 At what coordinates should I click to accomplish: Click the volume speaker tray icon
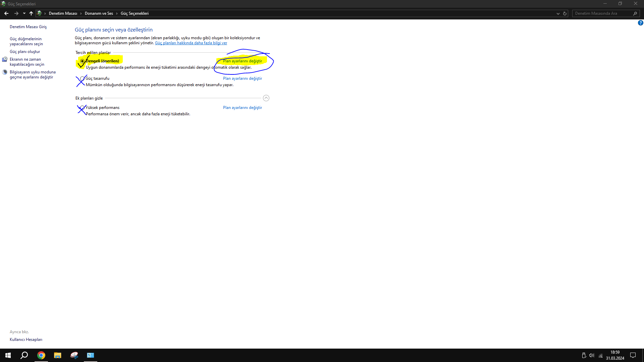(x=592, y=355)
